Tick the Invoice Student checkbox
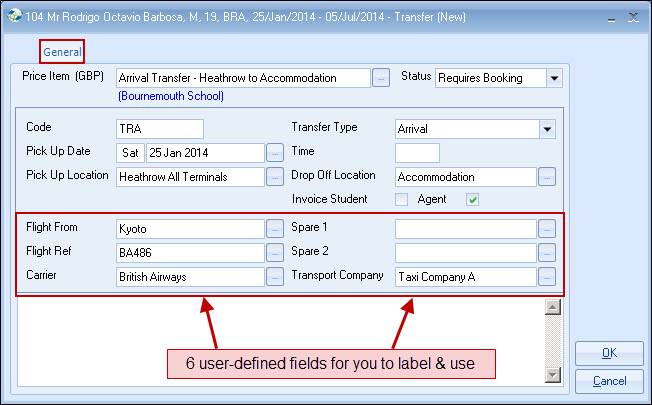The width and height of the screenshot is (652, 405). pyautogui.click(x=401, y=200)
